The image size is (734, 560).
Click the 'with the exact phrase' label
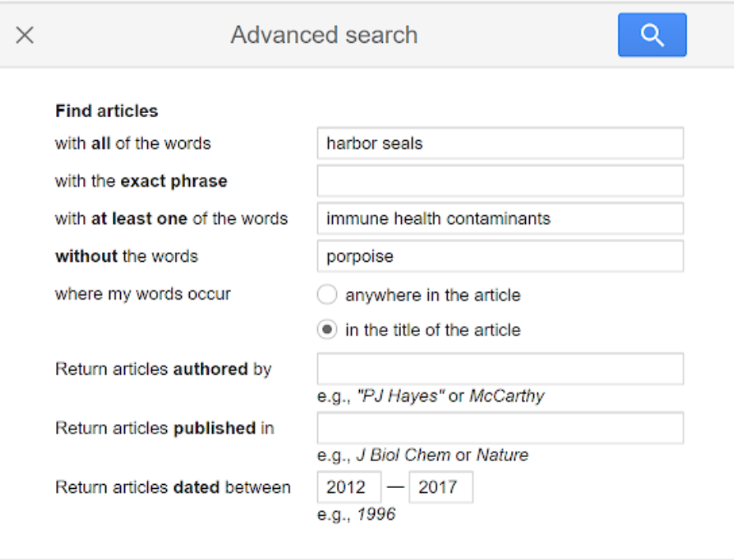tap(141, 181)
